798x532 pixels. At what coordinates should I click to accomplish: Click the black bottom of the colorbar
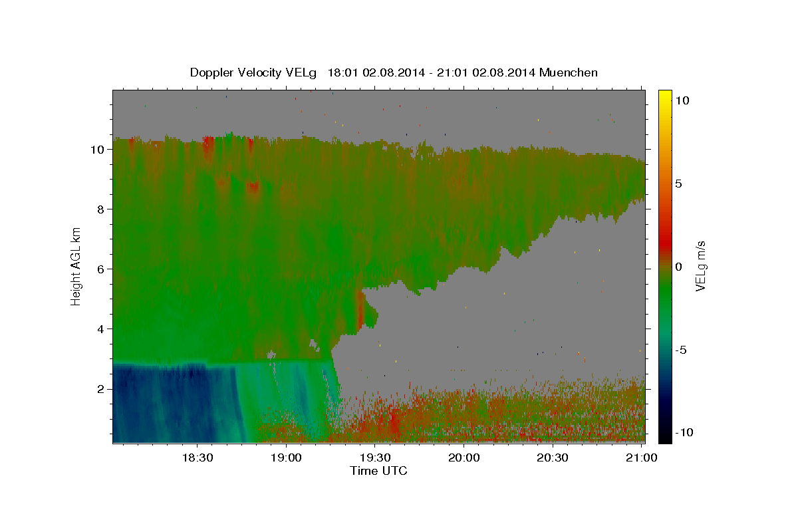[665, 436]
